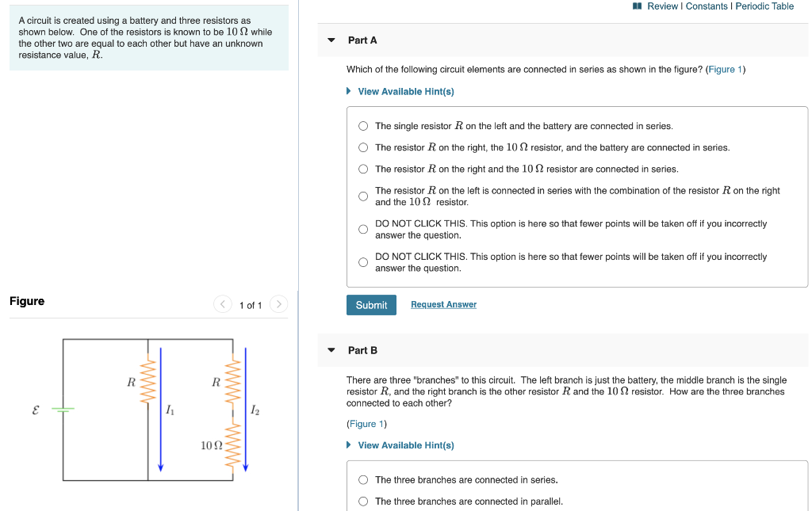
Task: Choose the resistor R on the right and 10 Ω resistor in series option
Action: click(362, 169)
